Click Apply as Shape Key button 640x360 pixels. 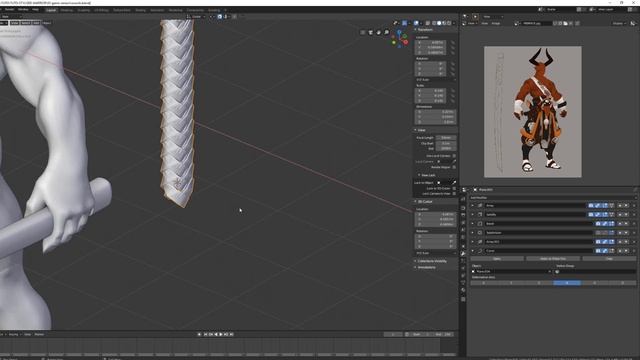553,259
